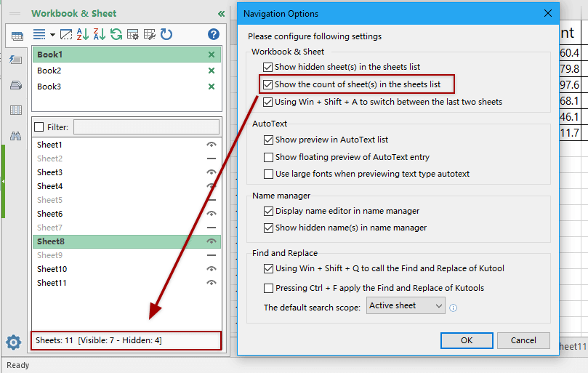This screenshot has height=373, width=588.
Task: Close Book2 with its green X
Action: point(212,71)
